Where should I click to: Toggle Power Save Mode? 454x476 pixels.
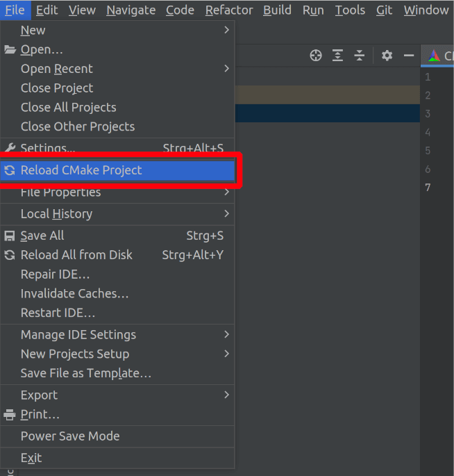pyautogui.click(x=70, y=436)
